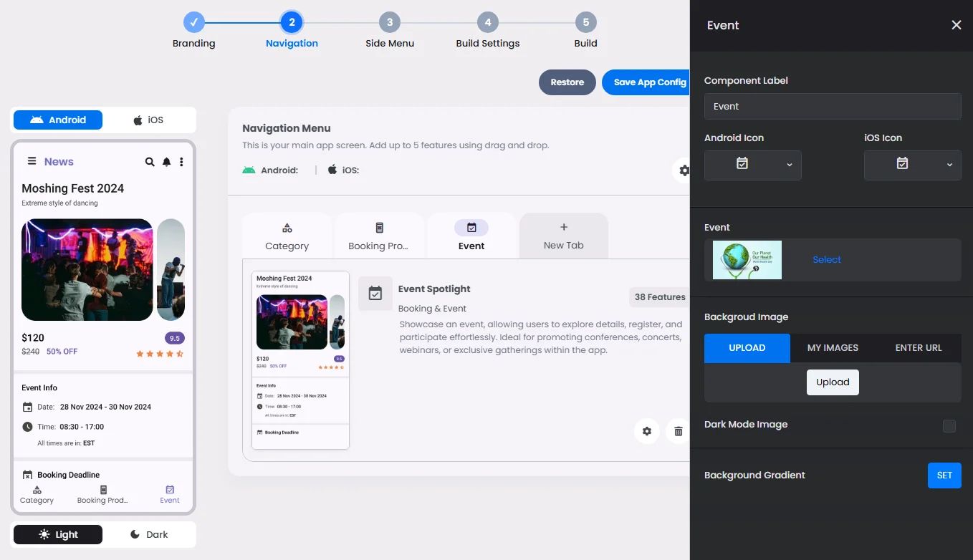Switch to the MY IMAGES tab

833,348
